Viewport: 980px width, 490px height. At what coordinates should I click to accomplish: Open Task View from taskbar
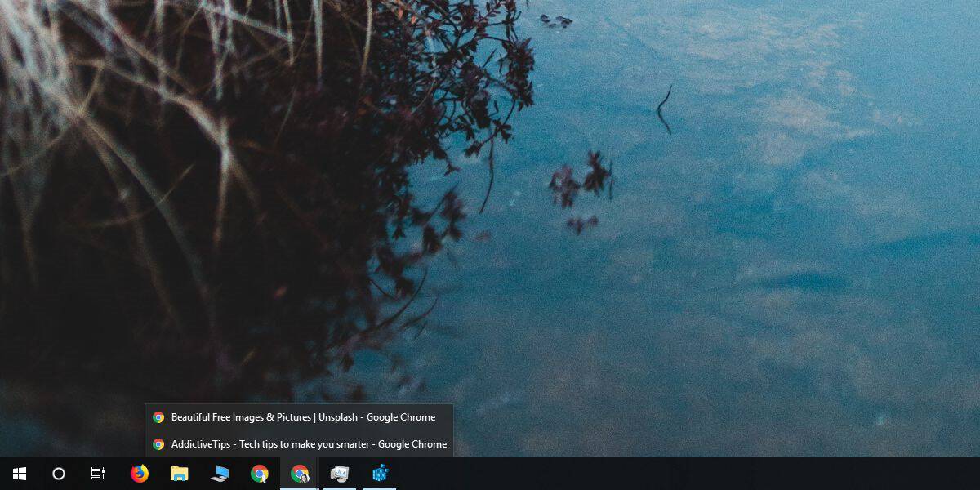point(98,474)
